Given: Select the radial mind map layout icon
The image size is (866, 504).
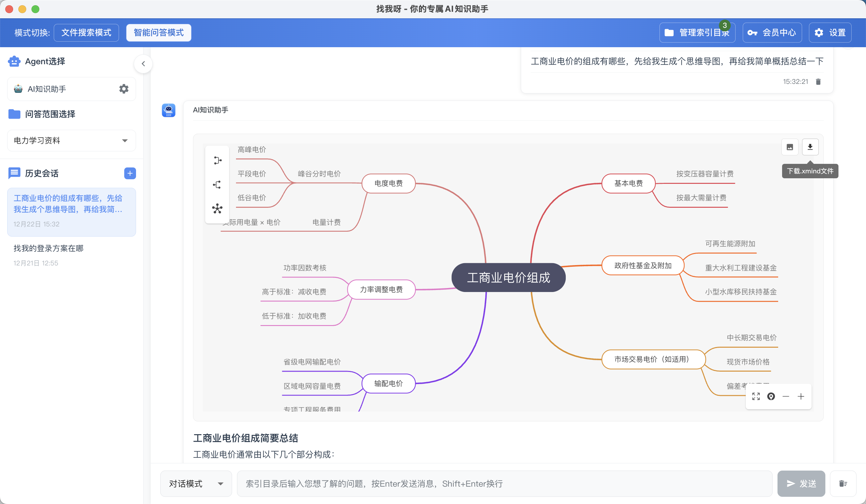Looking at the screenshot, I should tap(217, 208).
